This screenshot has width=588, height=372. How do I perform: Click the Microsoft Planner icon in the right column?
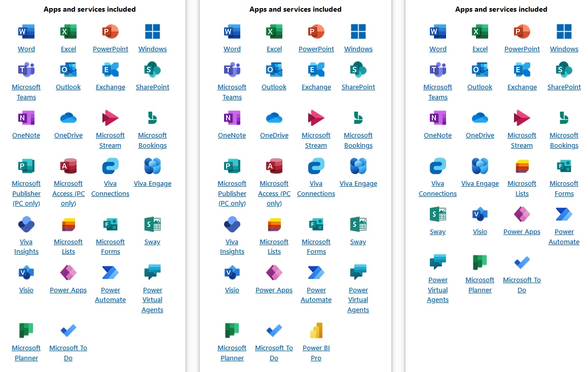coord(480,263)
